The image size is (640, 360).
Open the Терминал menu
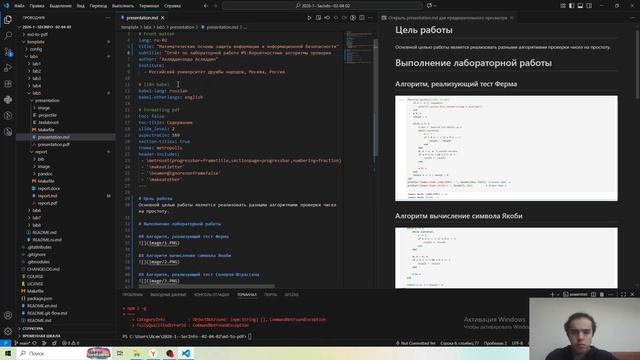(x=149, y=6)
